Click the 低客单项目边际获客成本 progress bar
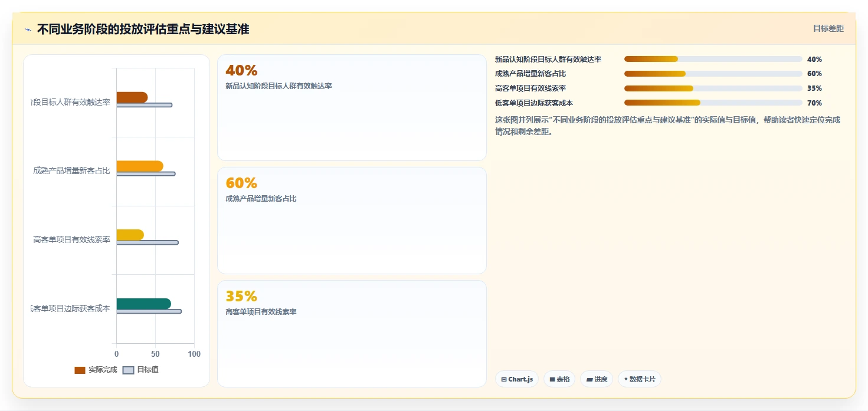The width and height of the screenshot is (868, 411). coord(713,103)
